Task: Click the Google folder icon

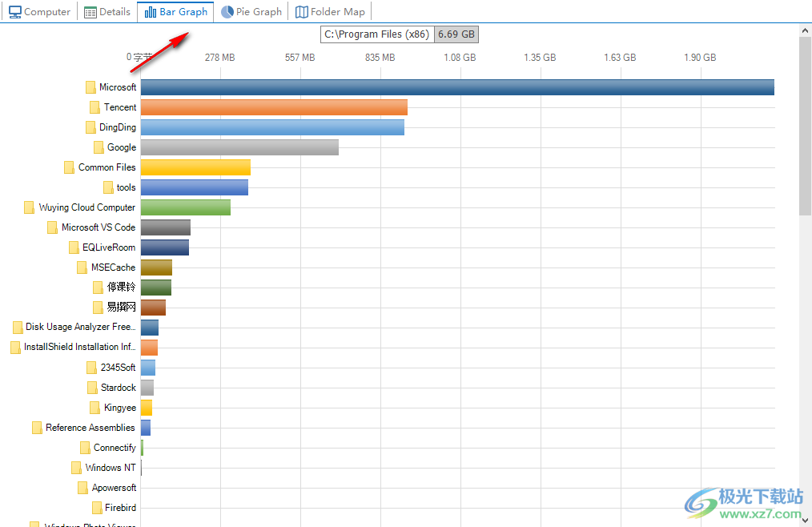Action: click(98, 147)
